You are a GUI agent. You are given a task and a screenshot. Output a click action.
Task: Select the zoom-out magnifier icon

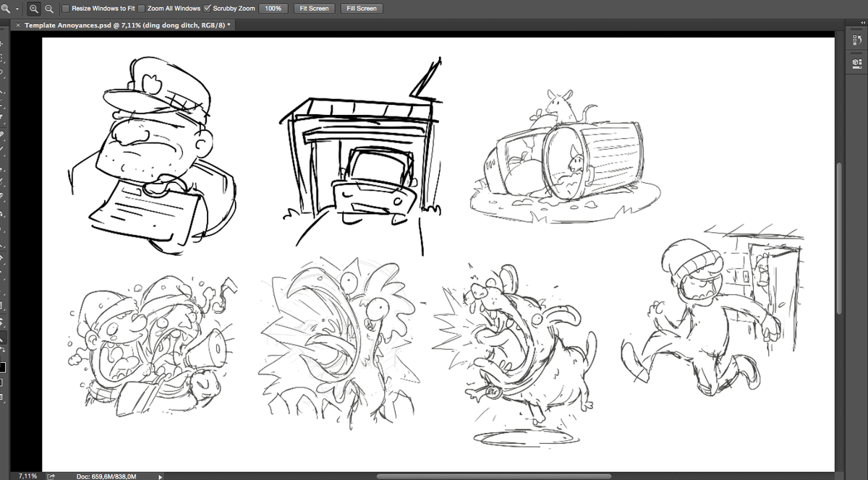(48, 8)
